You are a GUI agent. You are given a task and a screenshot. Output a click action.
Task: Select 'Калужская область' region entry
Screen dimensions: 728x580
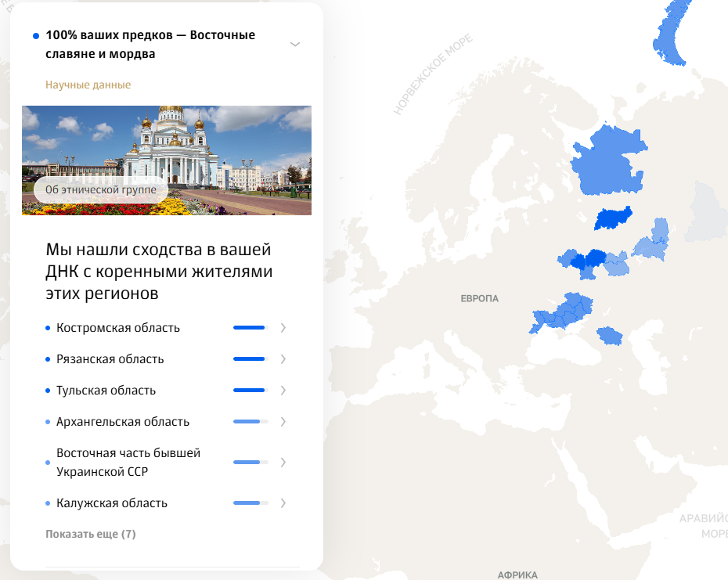point(111,503)
